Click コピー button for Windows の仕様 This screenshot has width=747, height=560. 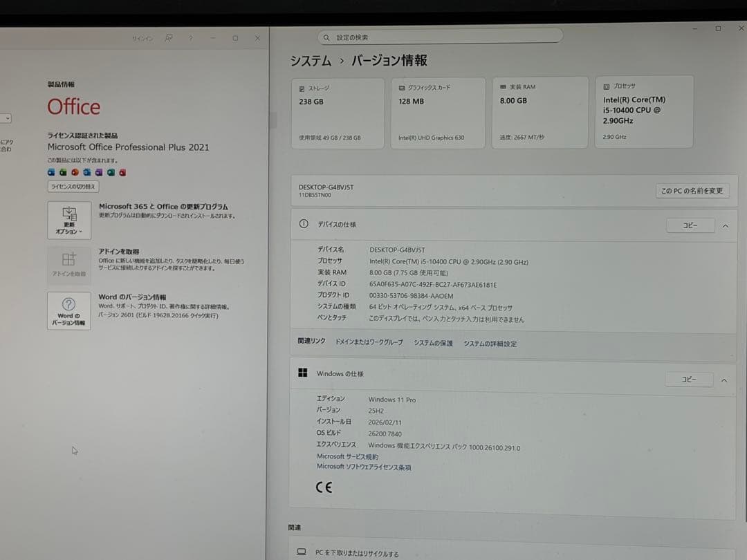click(x=689, y=380)
